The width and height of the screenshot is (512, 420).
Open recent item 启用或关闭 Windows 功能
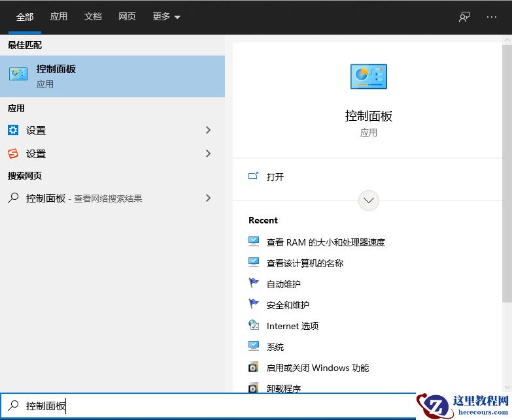tap(318, 368)
